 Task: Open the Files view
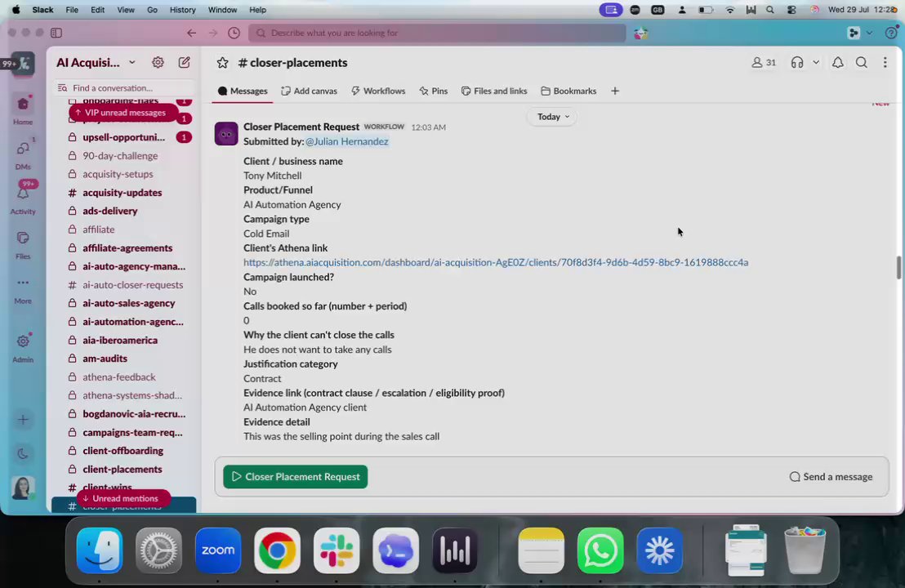tap(23, 243)
